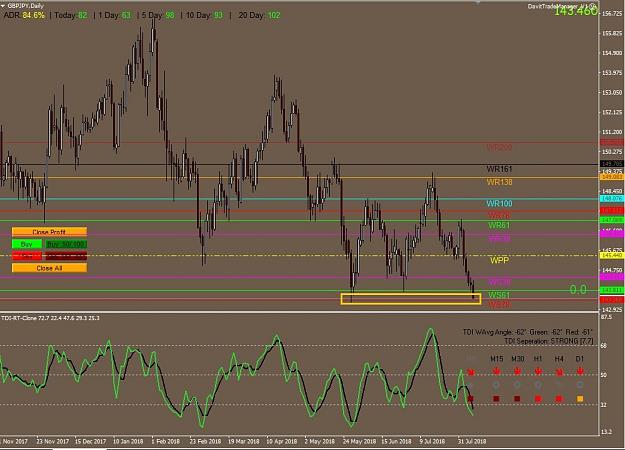625x450 pixels.
Task: Click the green 143.811 price tag on axis
Action: 612,290
